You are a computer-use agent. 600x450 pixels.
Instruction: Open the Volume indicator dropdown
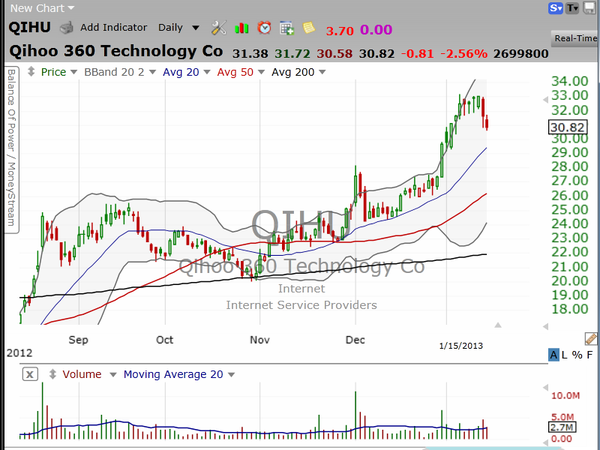[90, 374]
